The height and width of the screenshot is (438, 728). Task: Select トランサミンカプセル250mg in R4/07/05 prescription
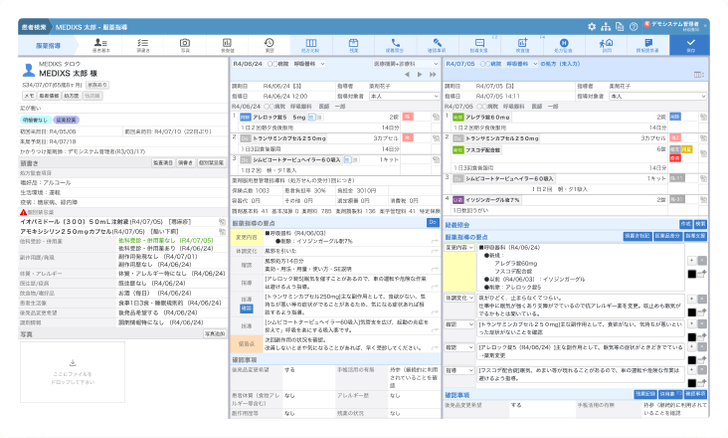(x=502, y=138)
